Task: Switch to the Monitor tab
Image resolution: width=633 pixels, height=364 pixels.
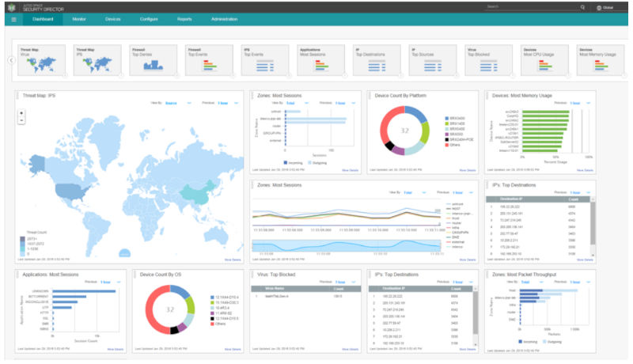Action: coord(79,17)
